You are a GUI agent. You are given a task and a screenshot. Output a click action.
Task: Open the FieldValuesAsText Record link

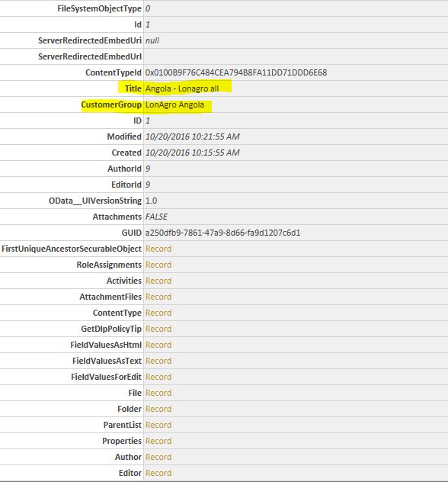[158, 361]
